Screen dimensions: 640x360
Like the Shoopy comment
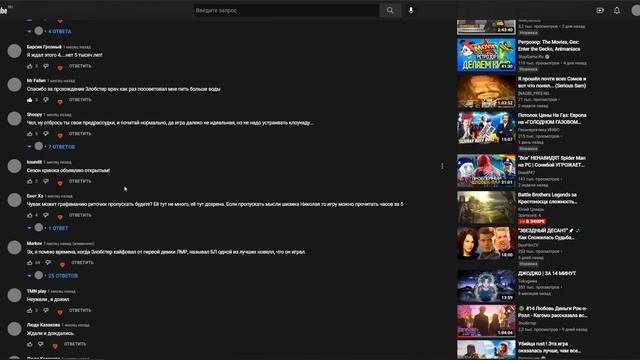coord(29,133)
